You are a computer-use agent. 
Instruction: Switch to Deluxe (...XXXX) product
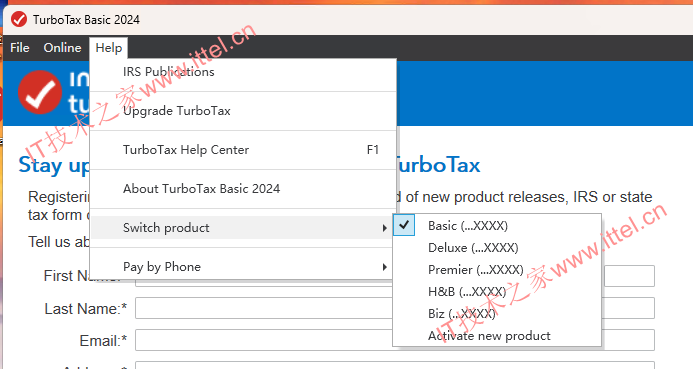(497, 247)
